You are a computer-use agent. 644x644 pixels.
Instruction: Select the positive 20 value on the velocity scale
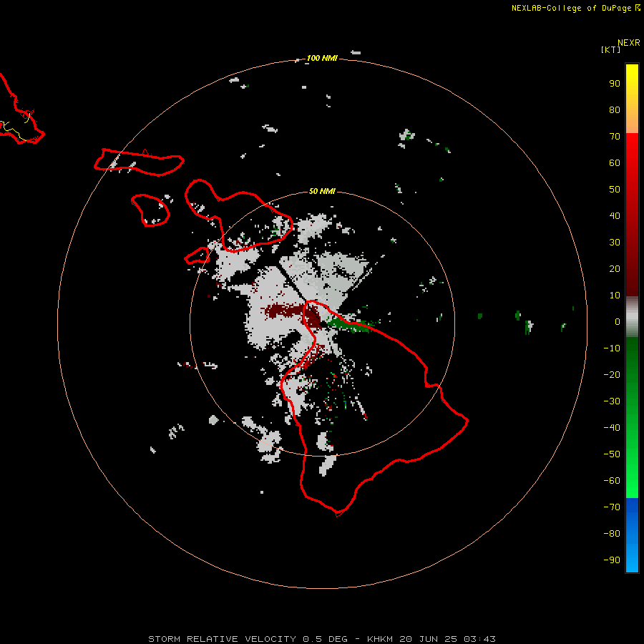click(x=615, y=268)
